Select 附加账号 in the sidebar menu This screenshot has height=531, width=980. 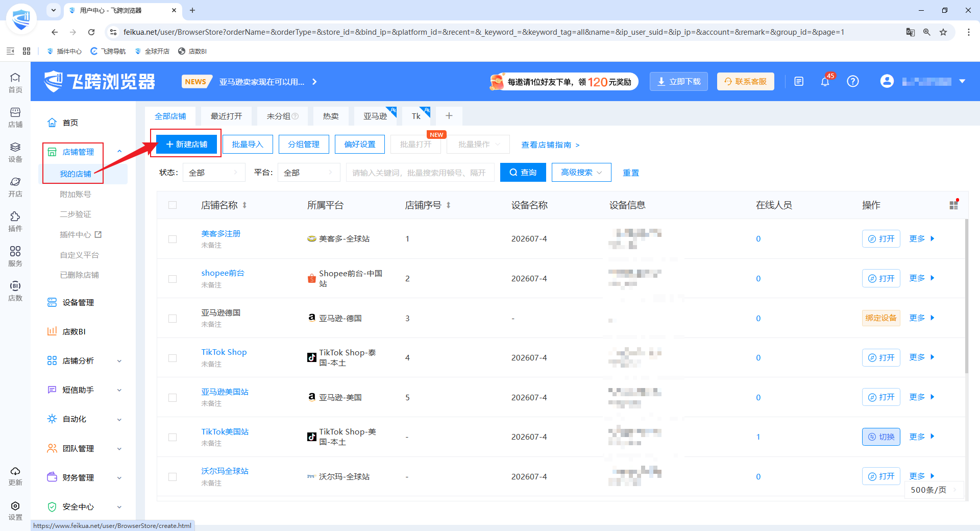tap(76, 194)
